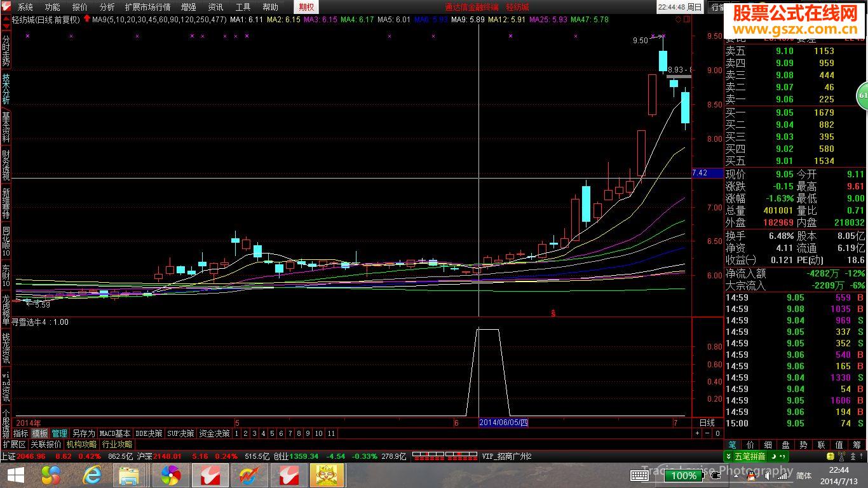This screenshot has width=868, height=488.
Task: Open the 功能 menu
Action: pos(52,7)
